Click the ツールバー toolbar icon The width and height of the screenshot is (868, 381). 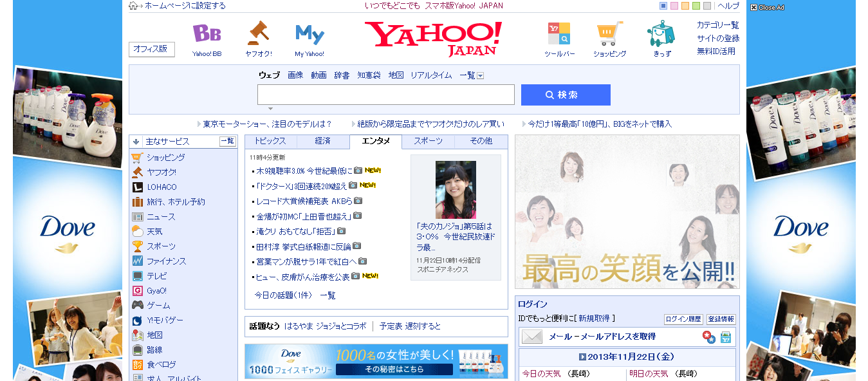pos(559,33)
